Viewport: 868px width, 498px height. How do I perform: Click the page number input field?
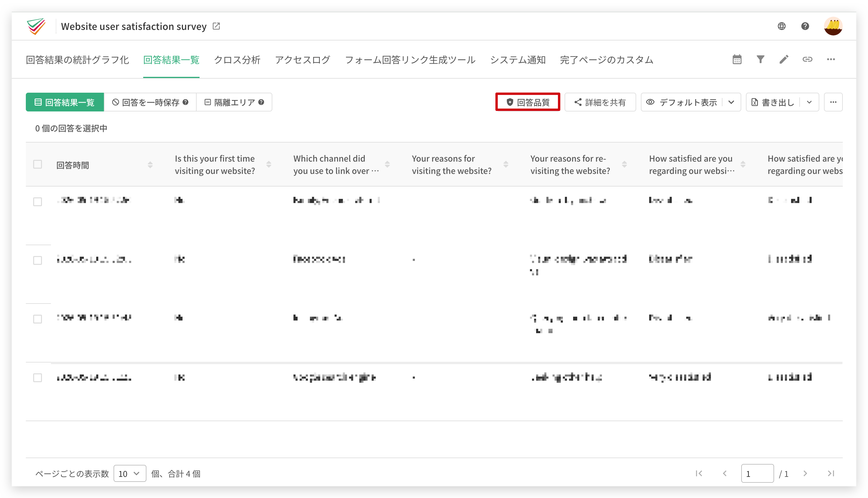757,474
